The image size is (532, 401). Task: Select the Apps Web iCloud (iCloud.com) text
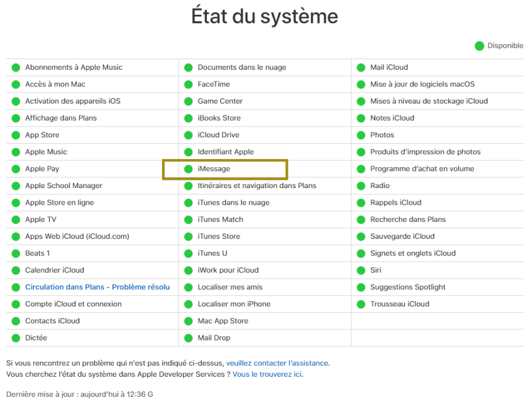coord(77,237)
